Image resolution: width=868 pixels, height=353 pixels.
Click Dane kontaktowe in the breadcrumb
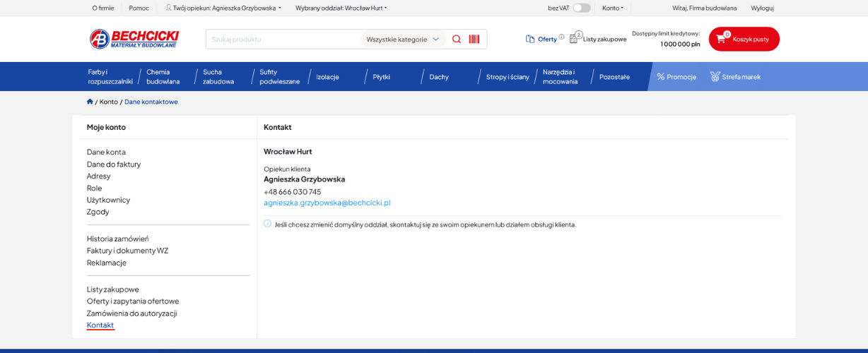[x=151, y=102]
